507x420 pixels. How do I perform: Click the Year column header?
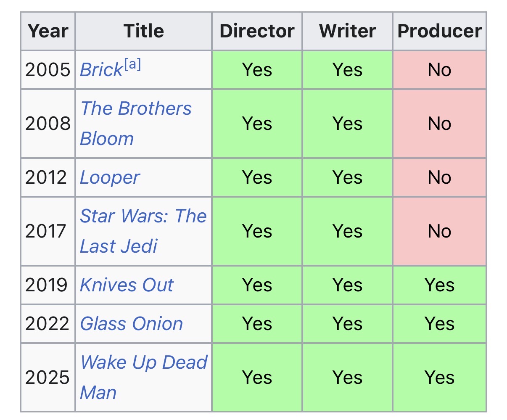coord(48,31)
